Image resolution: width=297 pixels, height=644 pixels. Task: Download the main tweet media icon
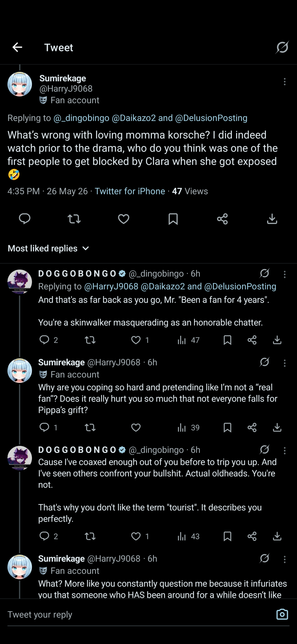point(272,219)
